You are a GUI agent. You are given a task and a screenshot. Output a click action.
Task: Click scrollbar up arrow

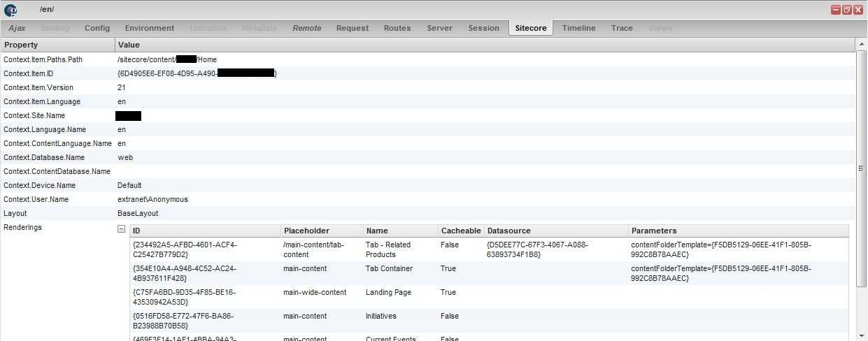(861, 44)
